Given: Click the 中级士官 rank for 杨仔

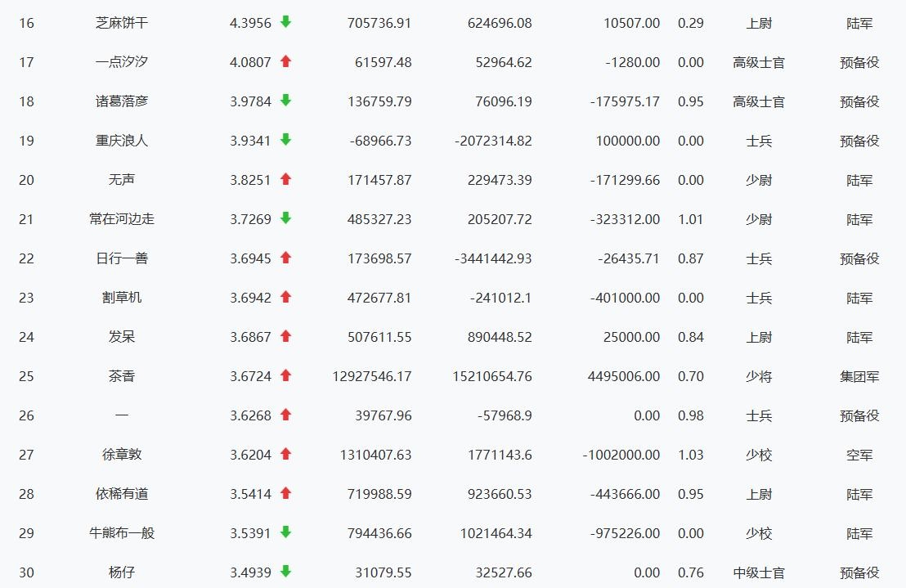Looking at the screenshot, I should 759,572.
